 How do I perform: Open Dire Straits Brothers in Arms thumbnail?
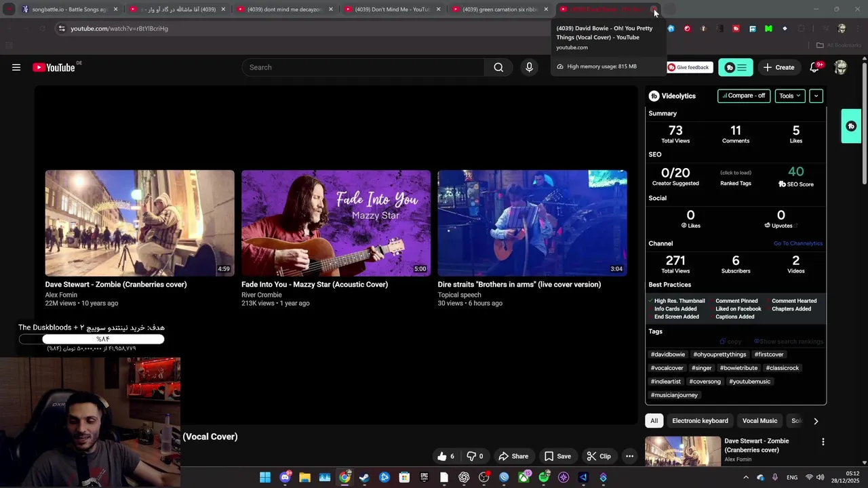tap(532, 223)
